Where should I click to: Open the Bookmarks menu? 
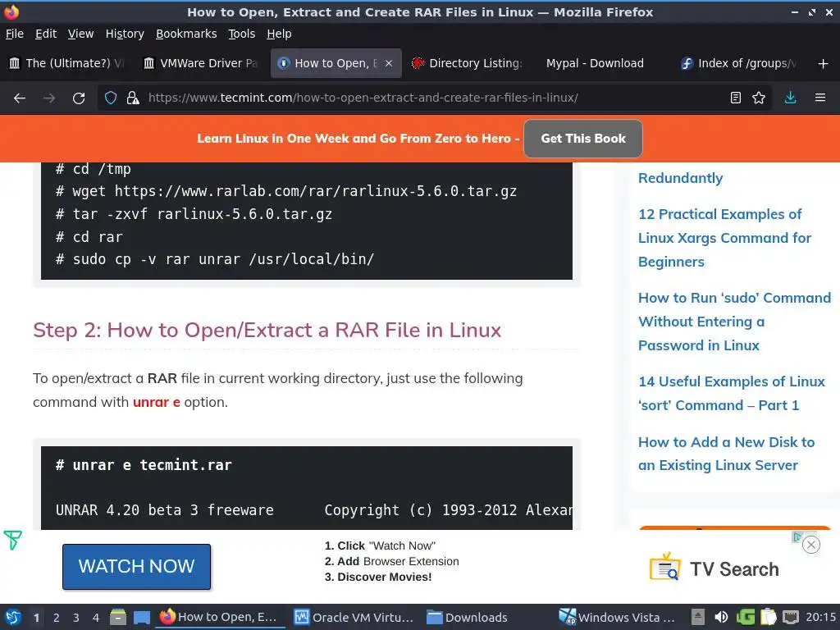pyautogui.click(x=186, y=34)
